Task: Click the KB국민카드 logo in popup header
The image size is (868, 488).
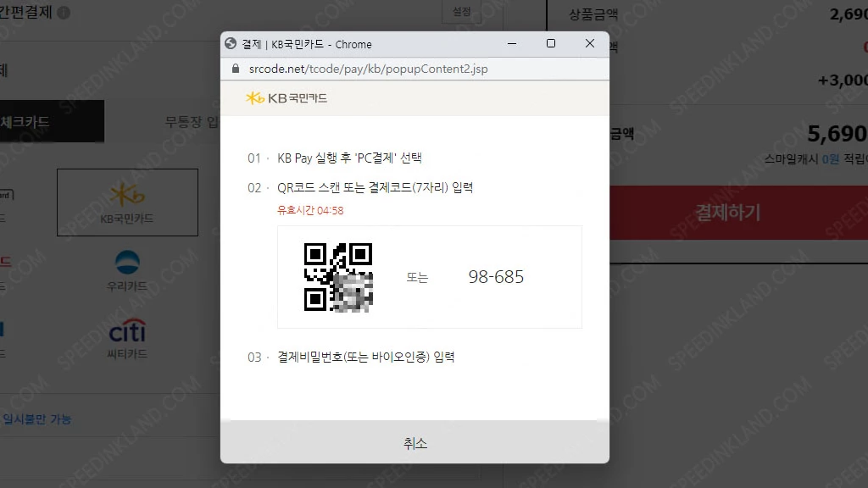Action: coord(287,98)
